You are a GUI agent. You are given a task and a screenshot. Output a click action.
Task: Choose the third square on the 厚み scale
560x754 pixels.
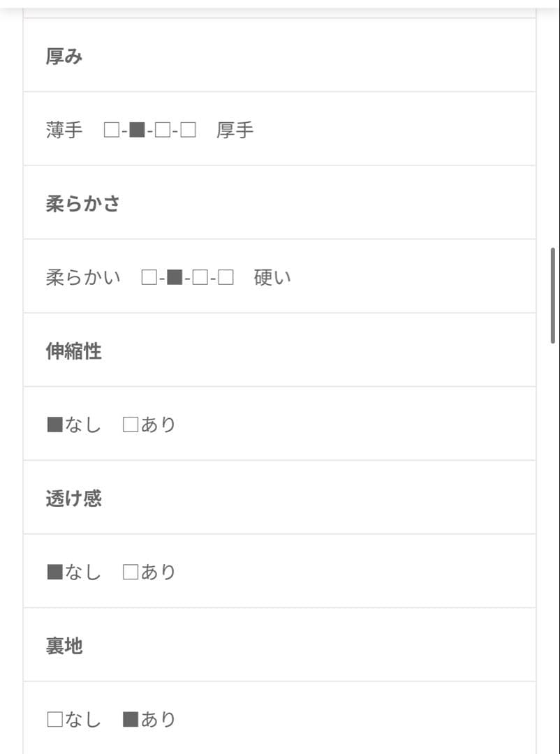162,130
